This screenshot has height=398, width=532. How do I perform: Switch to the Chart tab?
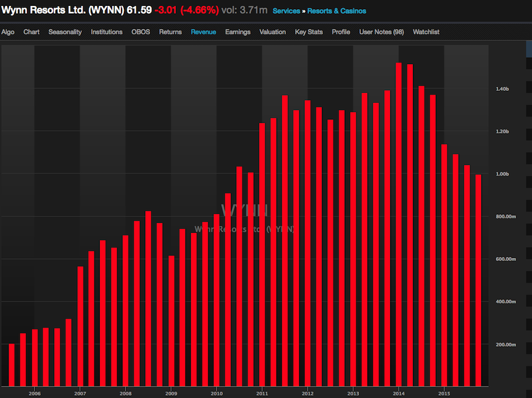(32, 32)
